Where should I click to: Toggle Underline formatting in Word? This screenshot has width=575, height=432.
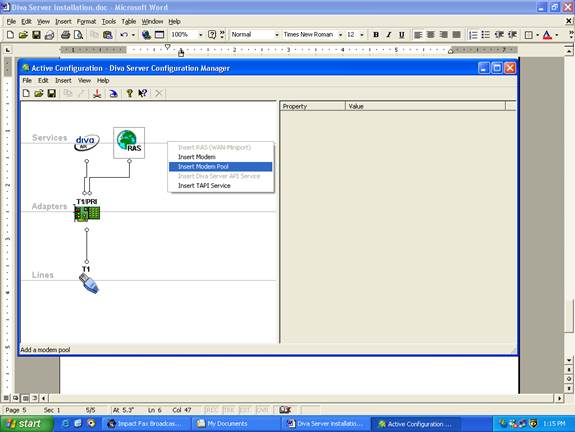[x=402, y=35]
